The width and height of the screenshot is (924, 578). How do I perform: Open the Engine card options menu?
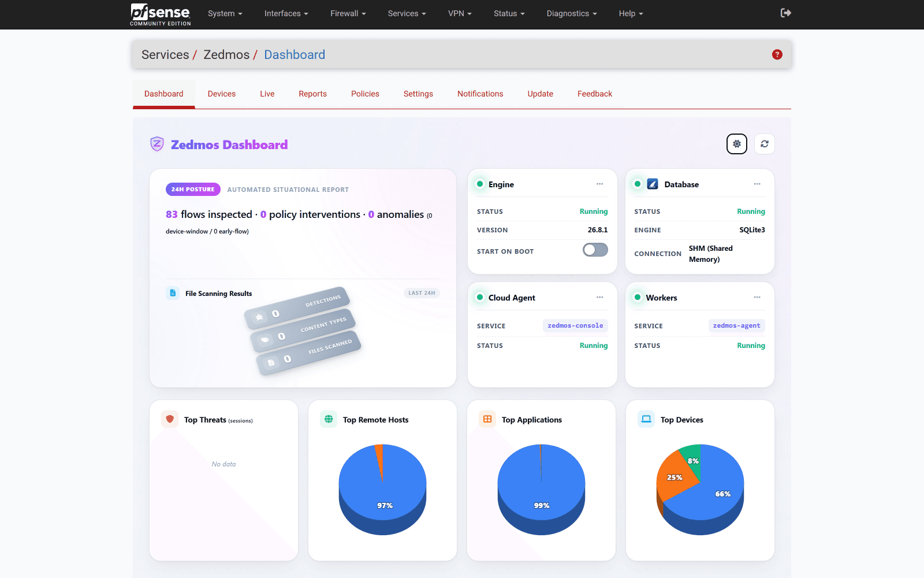click(600, 184)
